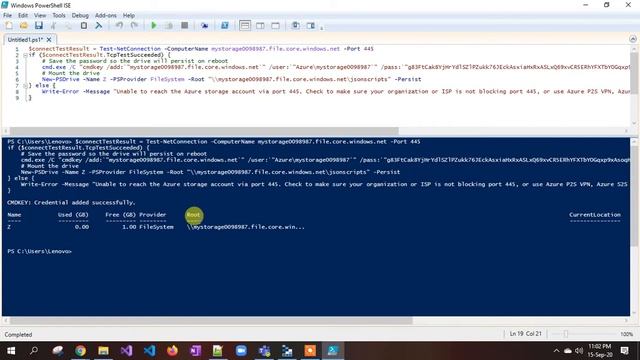Redo the last edit via toolbar
Screen dimensions: 640x360
tap(134, 25)
